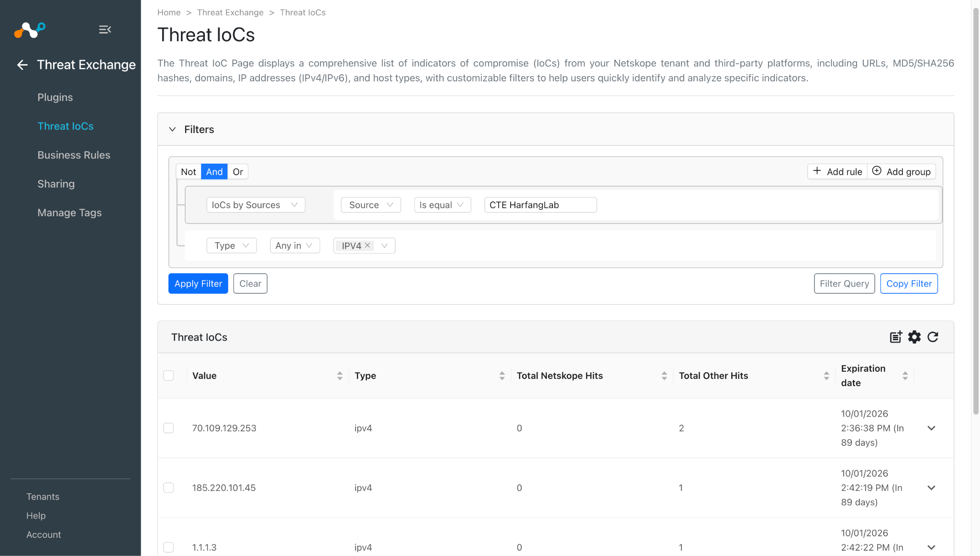
Task: Follow the Home breadcrumb link
Action: click(169, 12)
